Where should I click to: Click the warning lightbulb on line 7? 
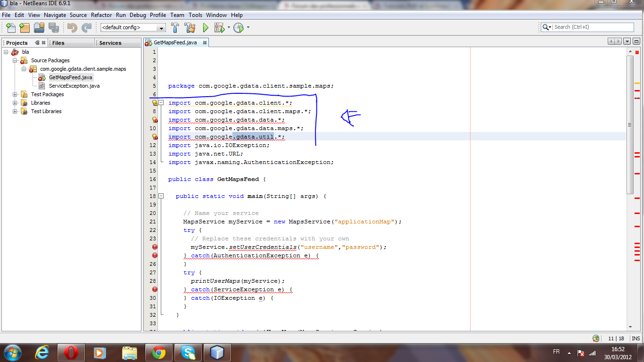pos(154,103)
